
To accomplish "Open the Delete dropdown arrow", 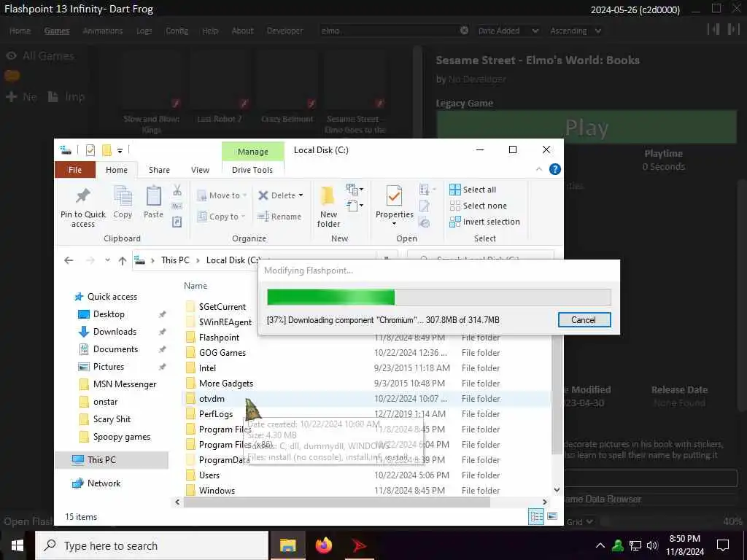I will click(x=301, y=195).
